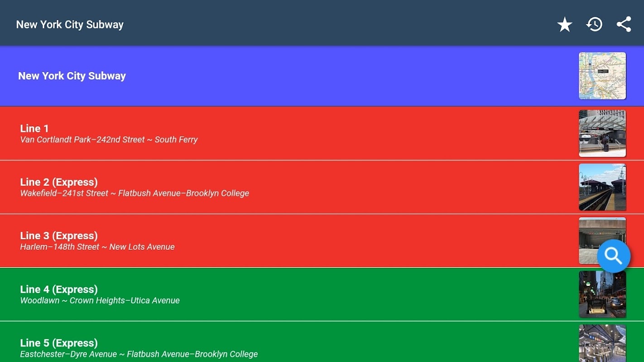Image resolution: width=644 pixels, height=362 pixels.
Task: Open the Line 1 station photo thumbnail
Action: point(602,133)
